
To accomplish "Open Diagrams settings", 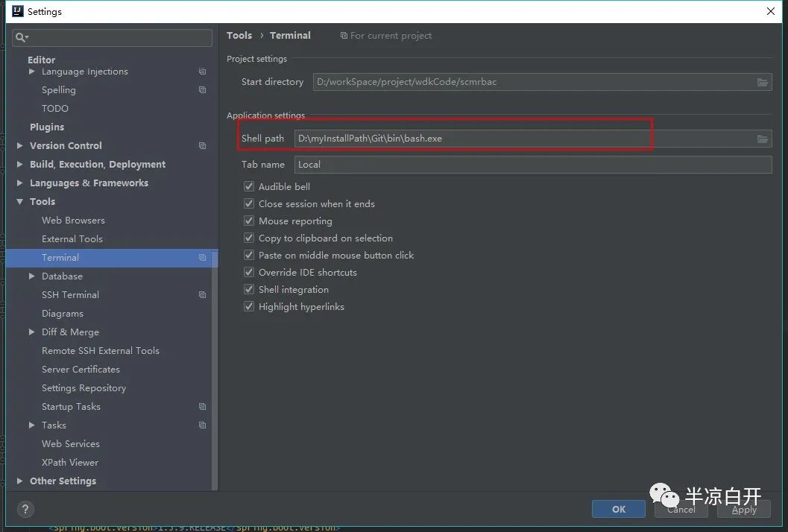I will (63, 314).
